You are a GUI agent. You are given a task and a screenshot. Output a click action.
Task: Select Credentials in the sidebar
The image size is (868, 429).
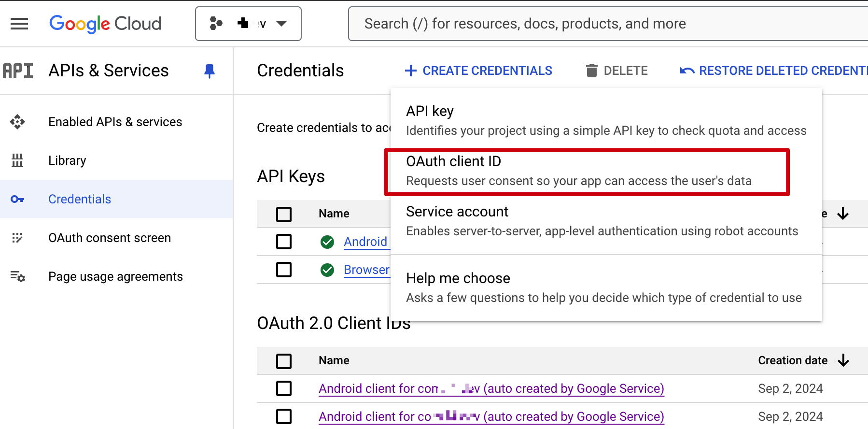point(116,199)
